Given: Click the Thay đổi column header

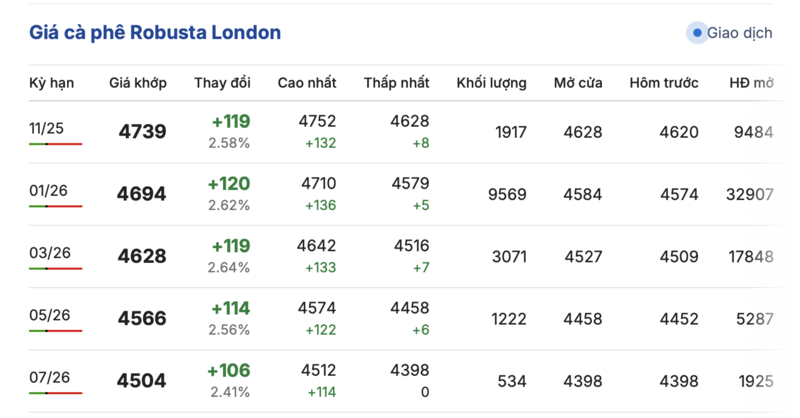Looking at the screenshot, I should pyautogui.click(x=222, y=83).
